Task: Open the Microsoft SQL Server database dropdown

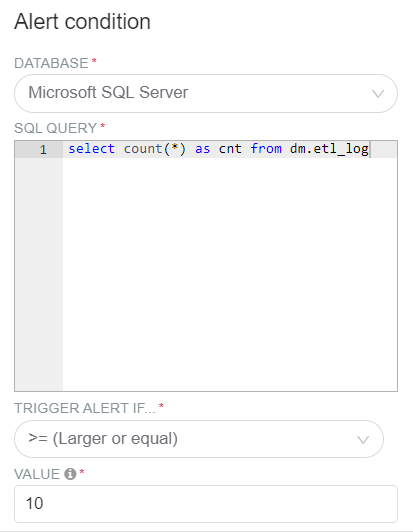Action: [x=206, y=93]
